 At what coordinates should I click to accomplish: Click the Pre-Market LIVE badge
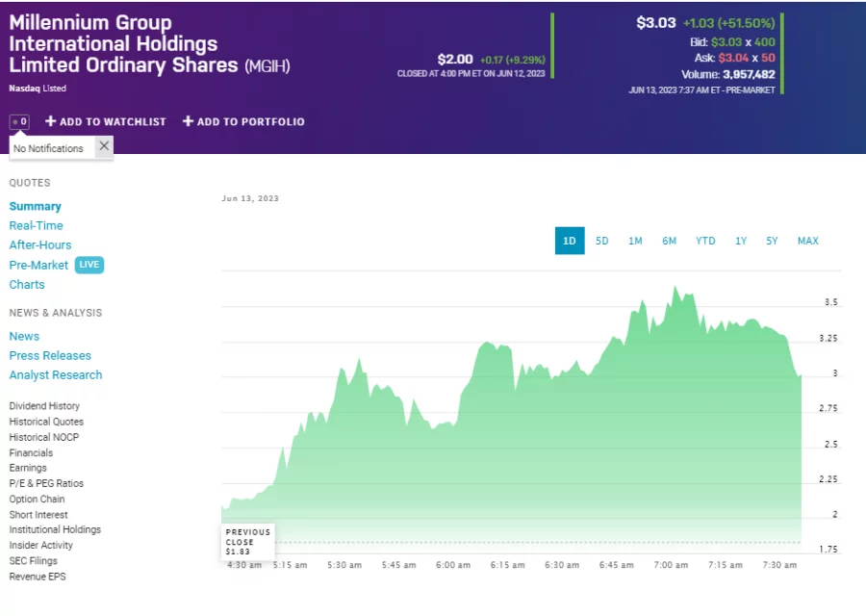pos(89,265)
